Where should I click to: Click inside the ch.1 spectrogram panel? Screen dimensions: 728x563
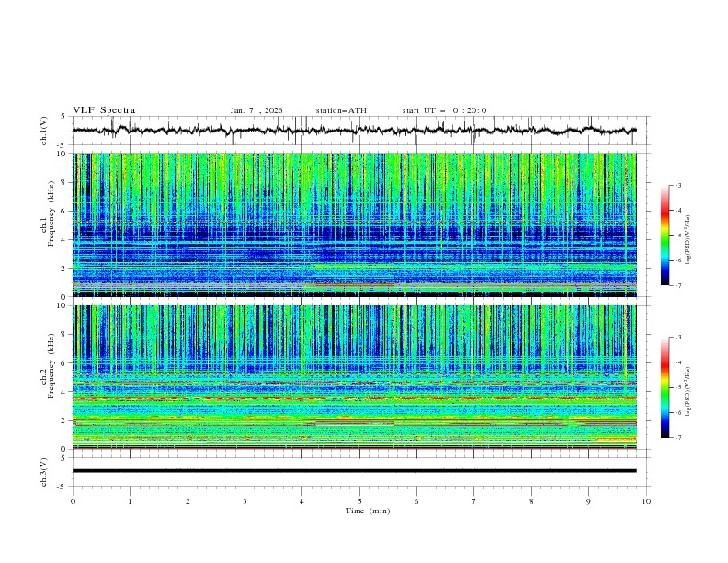(x=355, y=224)
